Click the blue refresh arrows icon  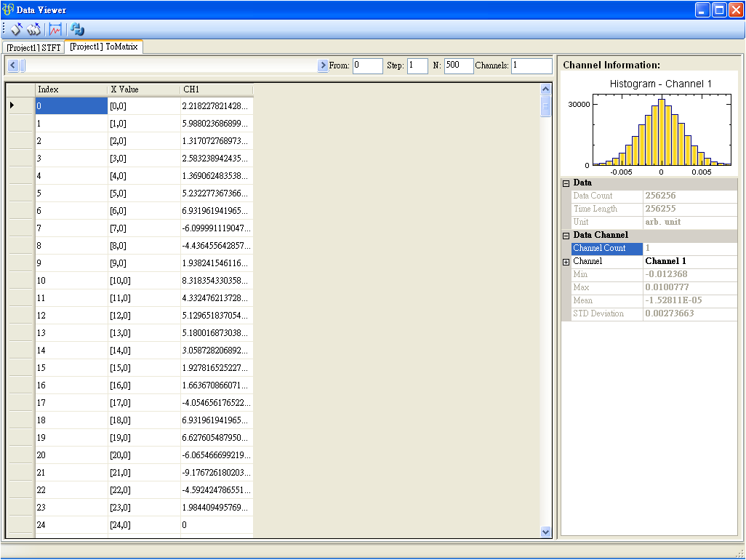[77, 29]
